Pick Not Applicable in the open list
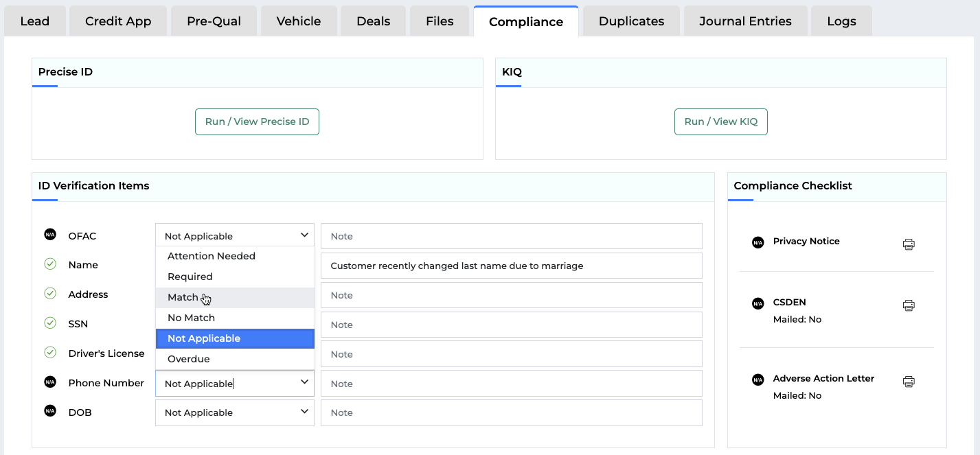 (235, 338)
